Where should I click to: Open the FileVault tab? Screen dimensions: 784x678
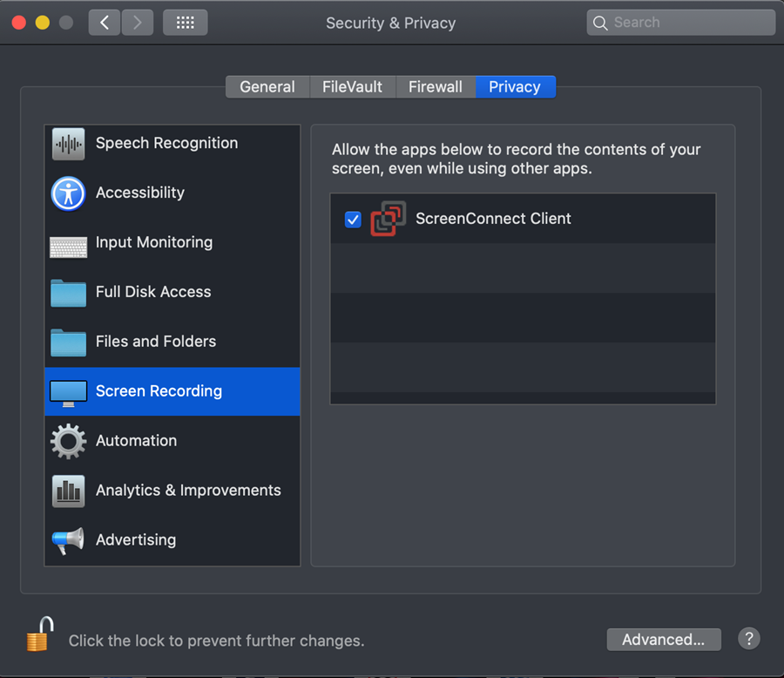[x=353, y=87]
